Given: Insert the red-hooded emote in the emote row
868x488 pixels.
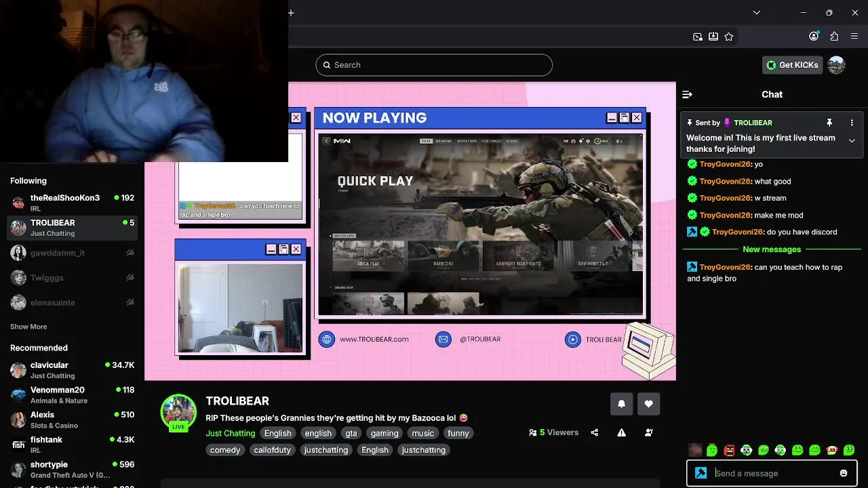Looking at the screenshot, I should [832, 450].
